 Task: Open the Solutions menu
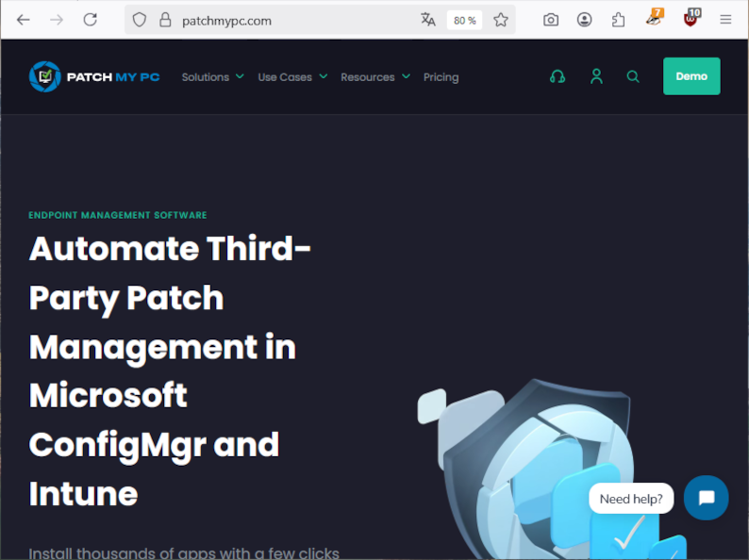(206, 77)
